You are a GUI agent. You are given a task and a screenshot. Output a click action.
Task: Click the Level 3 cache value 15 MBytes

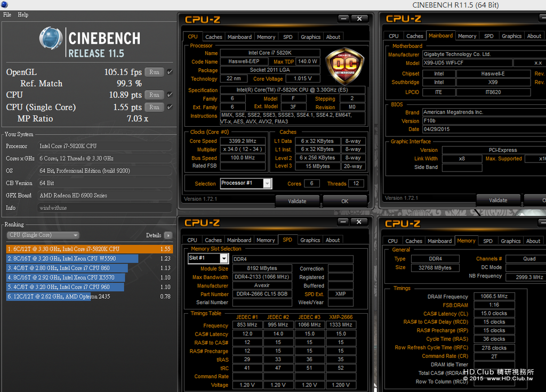[x=318, y=166]
